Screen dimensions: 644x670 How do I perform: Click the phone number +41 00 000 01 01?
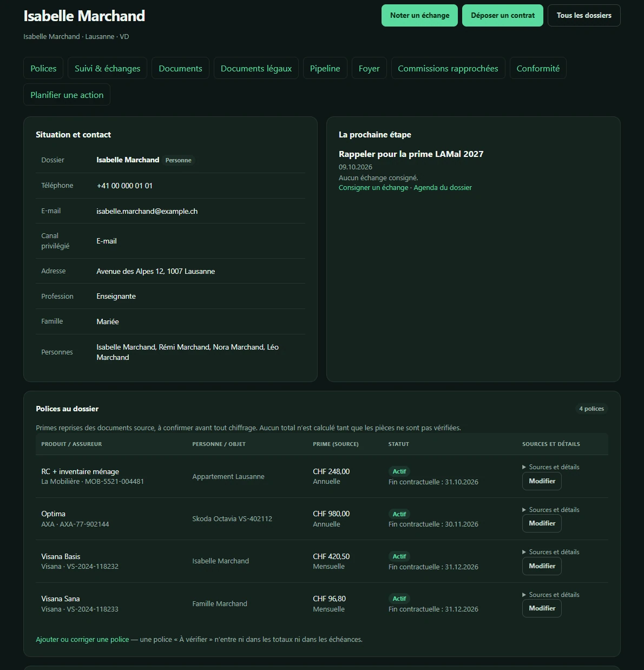(124, 186)
